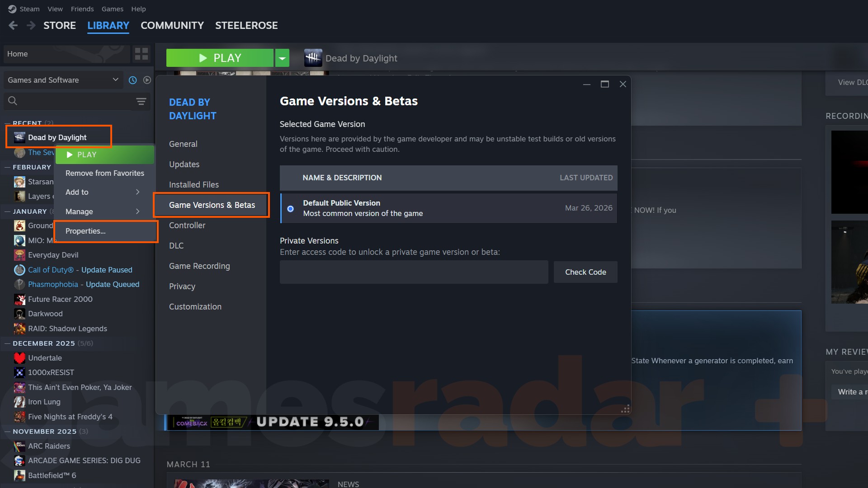Click the Check Code button
The width and height of the screenshot is (868, 488).
[x=585, y=272]
